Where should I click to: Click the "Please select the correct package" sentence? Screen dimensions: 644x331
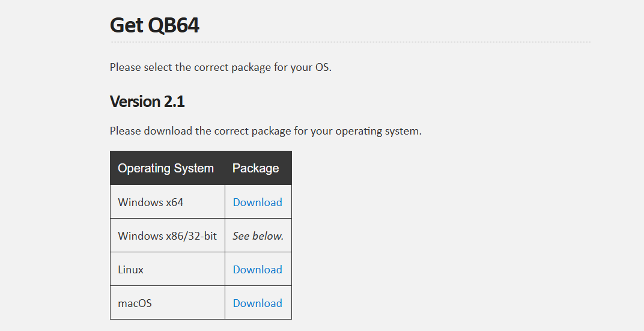(x=220, y=67)
